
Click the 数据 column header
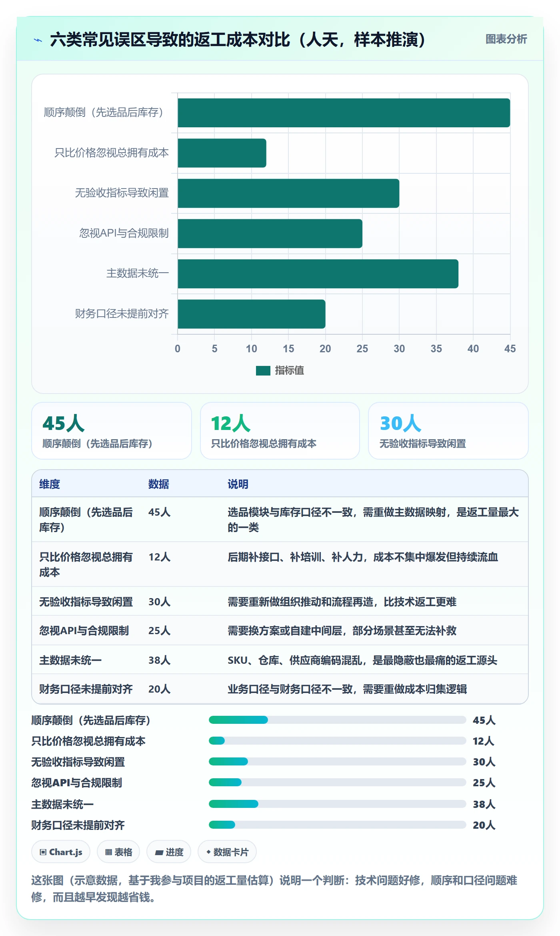point(159,484)
